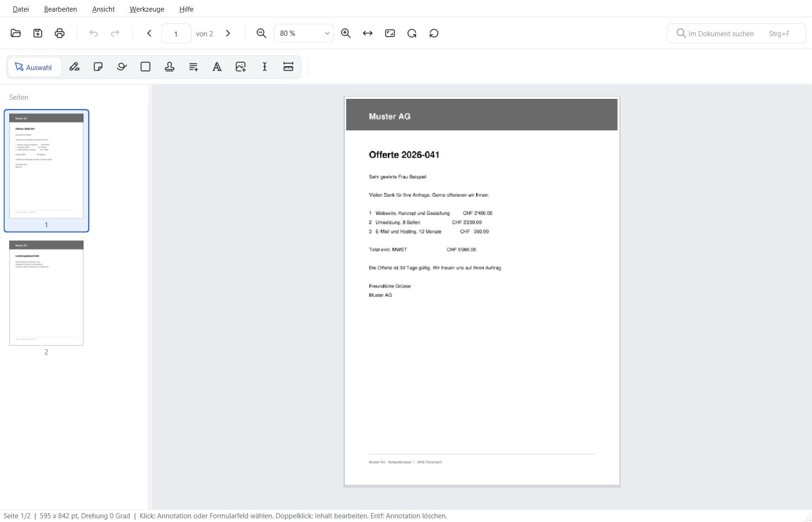Fit the whole page in view
The height and width of the screenshot is (522, 812).
click(x=390, y=33)
